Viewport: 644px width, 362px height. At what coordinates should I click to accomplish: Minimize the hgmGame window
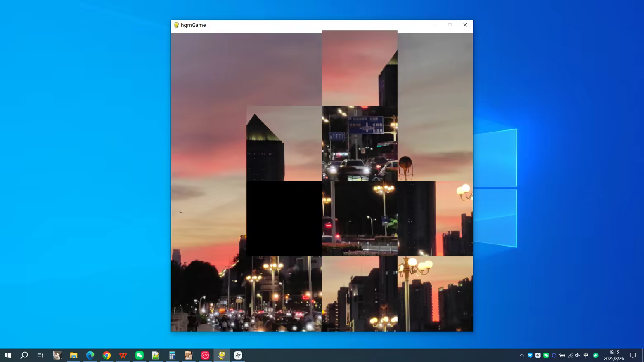pos(435,25)
